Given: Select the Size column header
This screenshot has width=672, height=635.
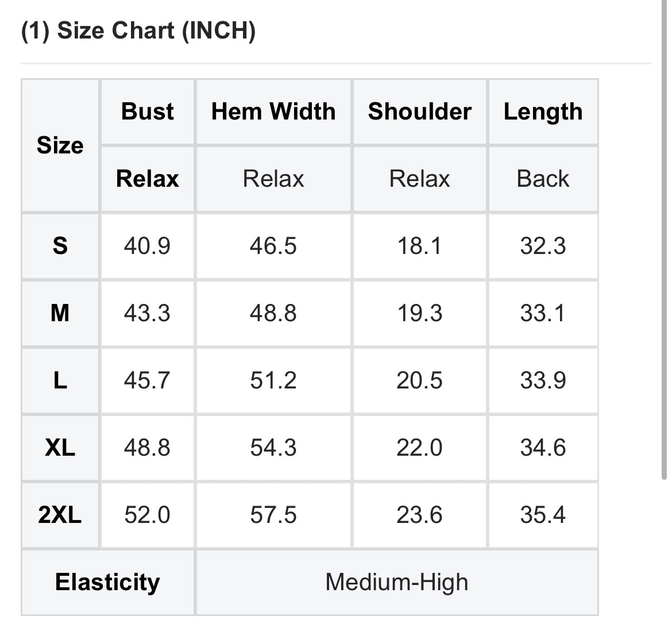Looking at the screenshot, I should point(60,145).
